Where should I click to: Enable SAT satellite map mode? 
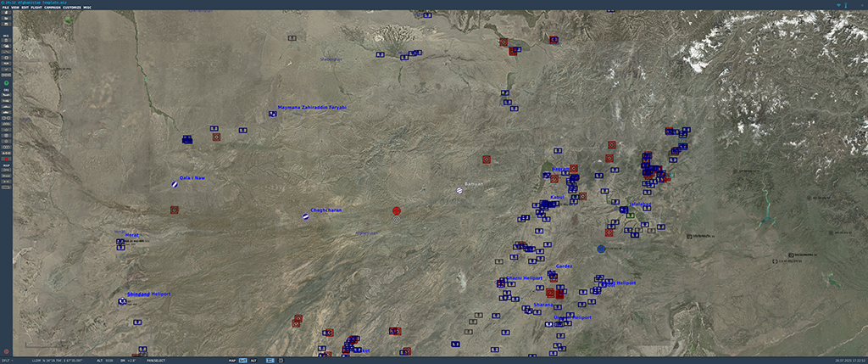[x=242, y=360]
